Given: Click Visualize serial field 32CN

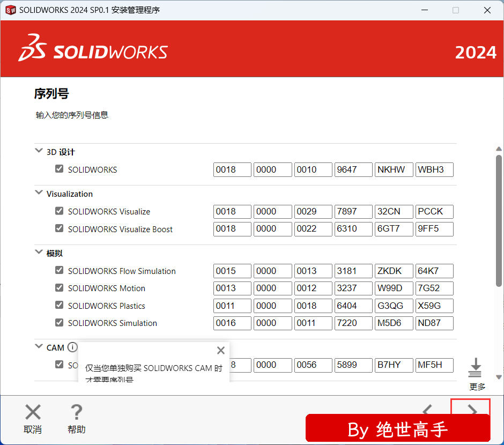Looking at the screenshot, I should click(394, 212).
